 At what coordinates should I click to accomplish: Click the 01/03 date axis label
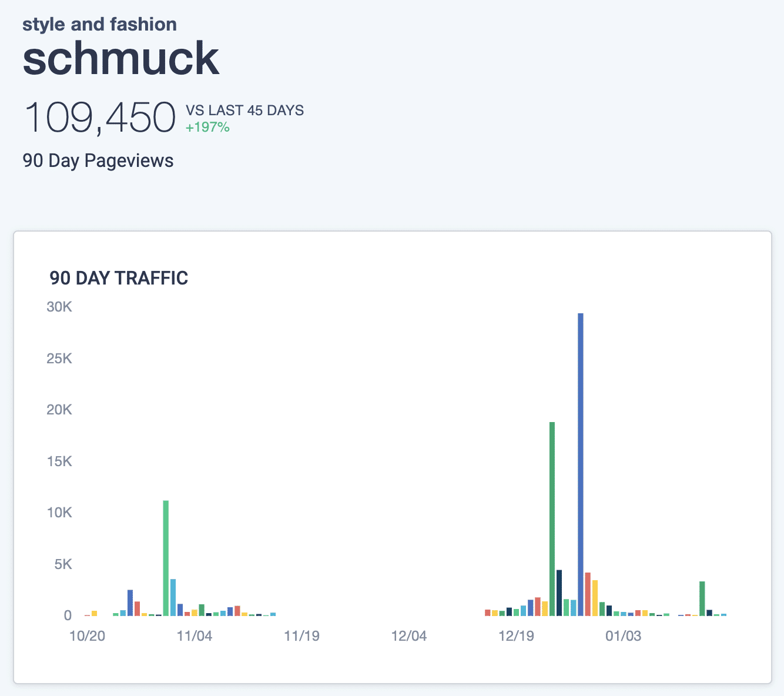[624, 636]
